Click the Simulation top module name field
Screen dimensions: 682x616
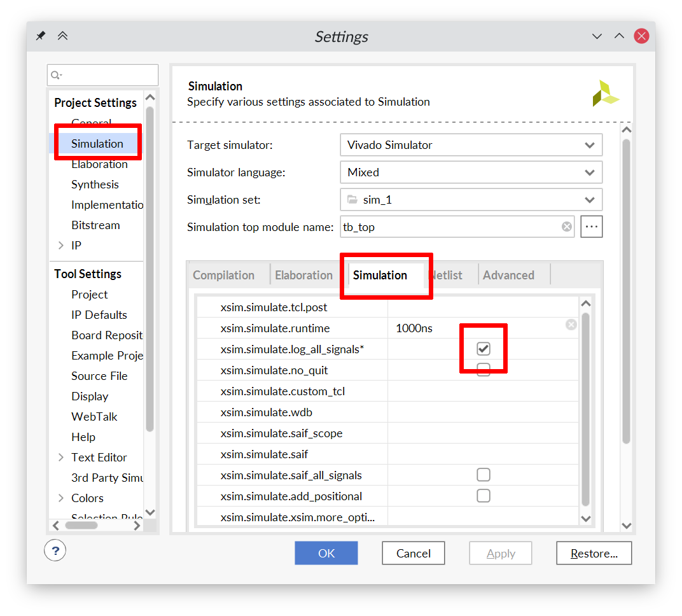(457, 227)
